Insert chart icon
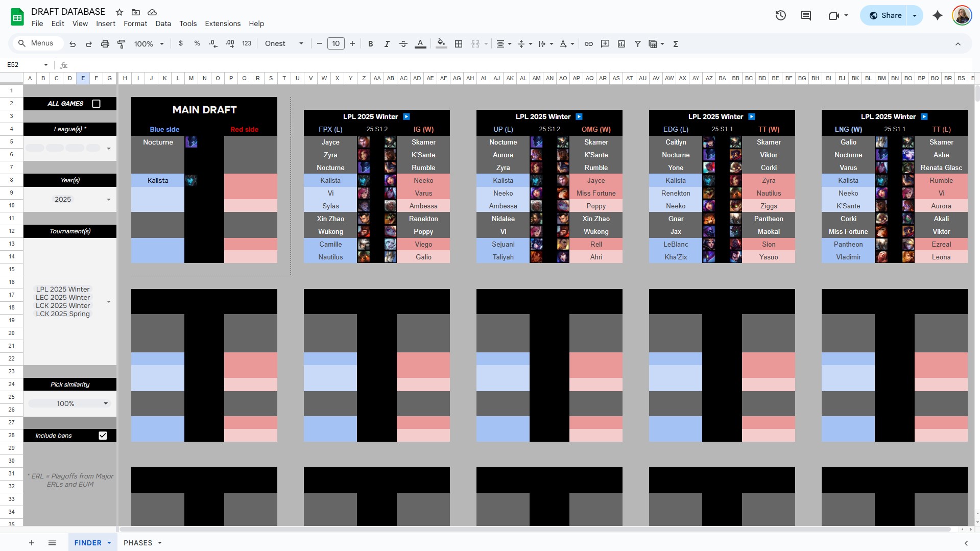Screen dimensions: 980x551 tap(622, 44)
